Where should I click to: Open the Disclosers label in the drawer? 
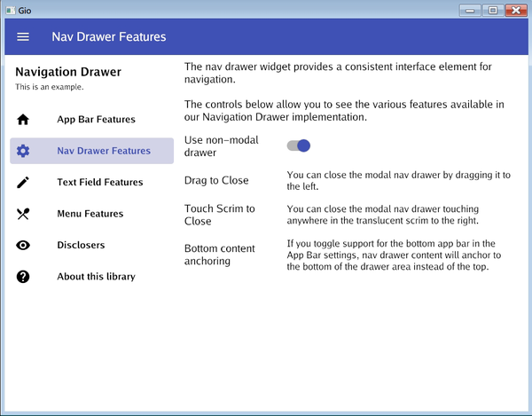tap(81, 246)
